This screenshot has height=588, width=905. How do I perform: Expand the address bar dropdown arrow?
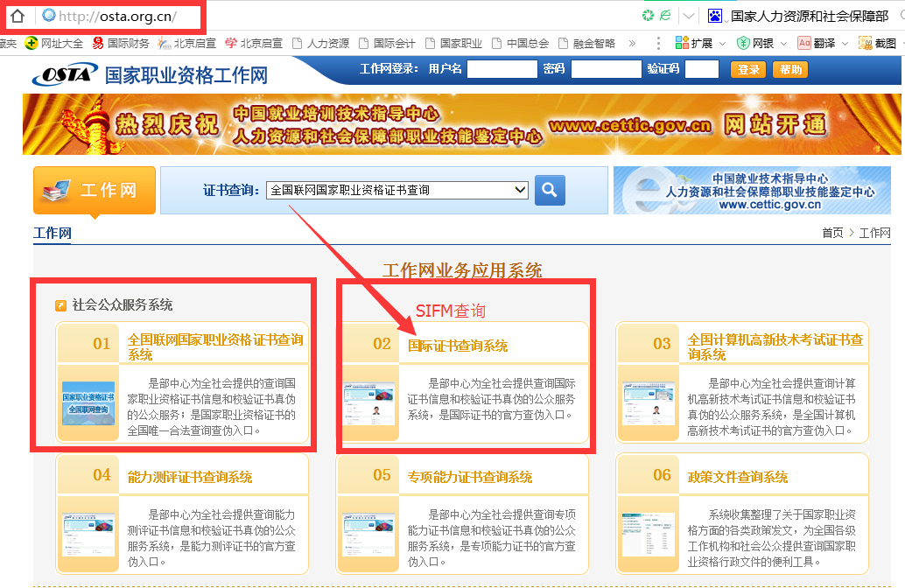click(x=688, y=16)
